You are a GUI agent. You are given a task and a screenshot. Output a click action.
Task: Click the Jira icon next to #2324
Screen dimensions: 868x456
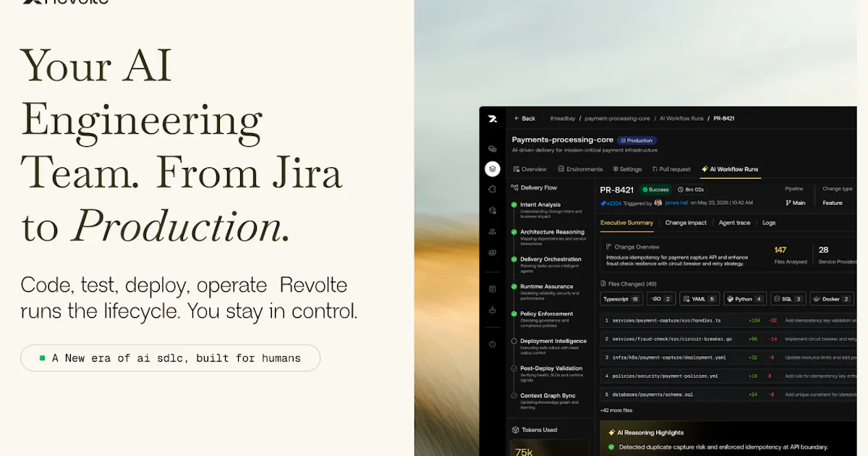pyautogui.click(x=603, y=203)
